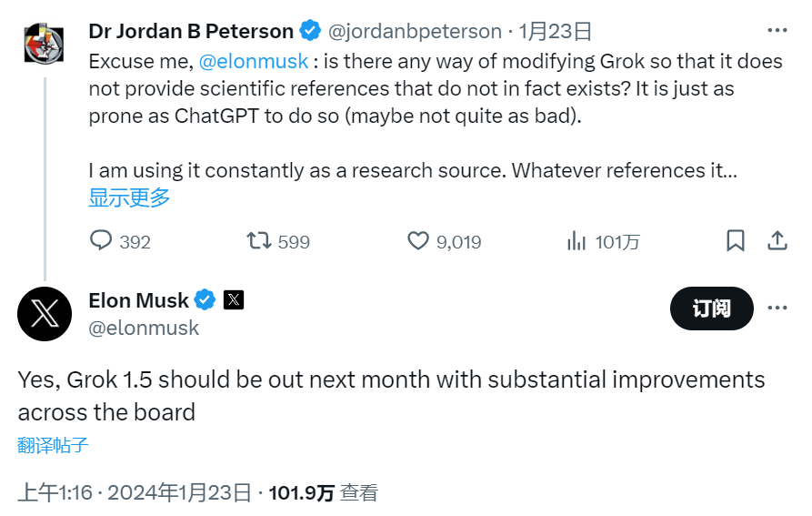The image size is (812, 516).
Task: View analytics for Peterson's post
Action: click(576, 241)
